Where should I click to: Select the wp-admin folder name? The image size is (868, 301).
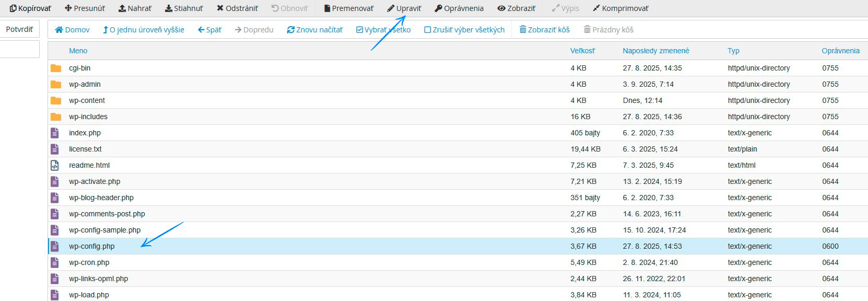click(x=85, y=84)
